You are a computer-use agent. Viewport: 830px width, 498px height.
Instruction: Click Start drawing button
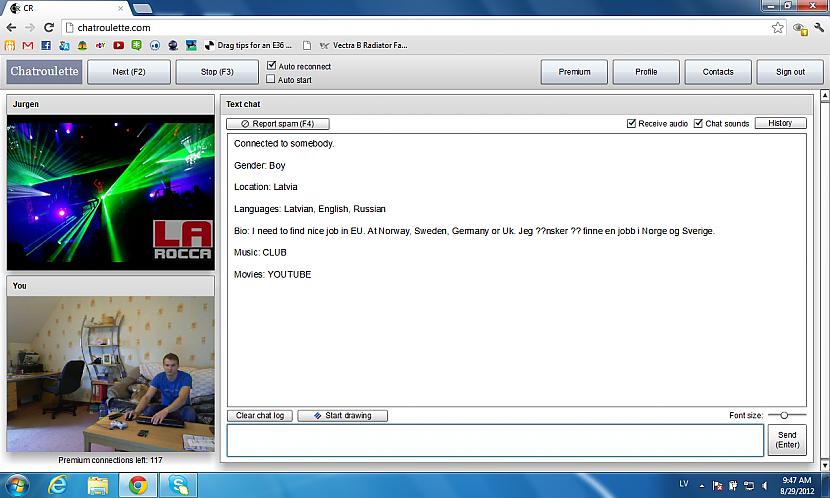point(342,416)
